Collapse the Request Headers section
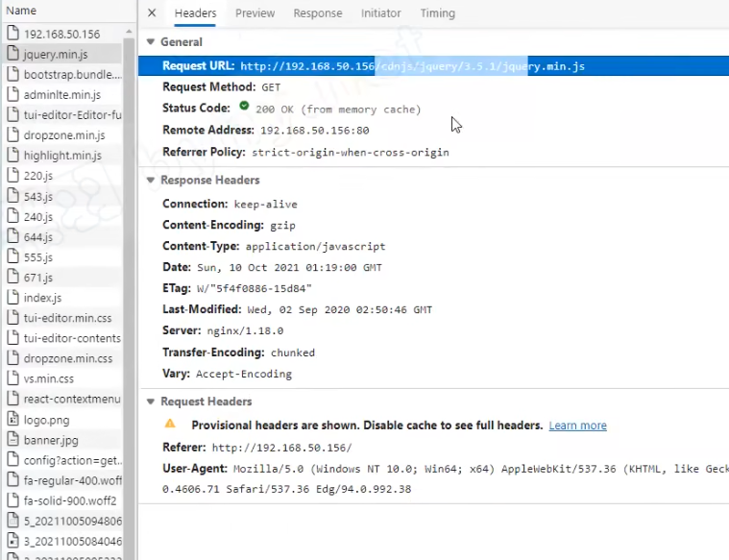 [150, 402]
